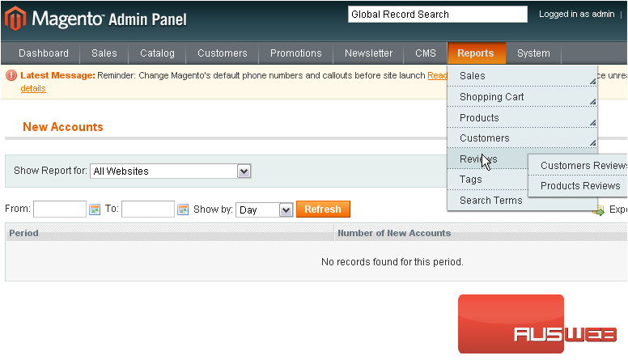Follow the message details link
Screen dimensions: 628x364
click(x=33, y=88)
